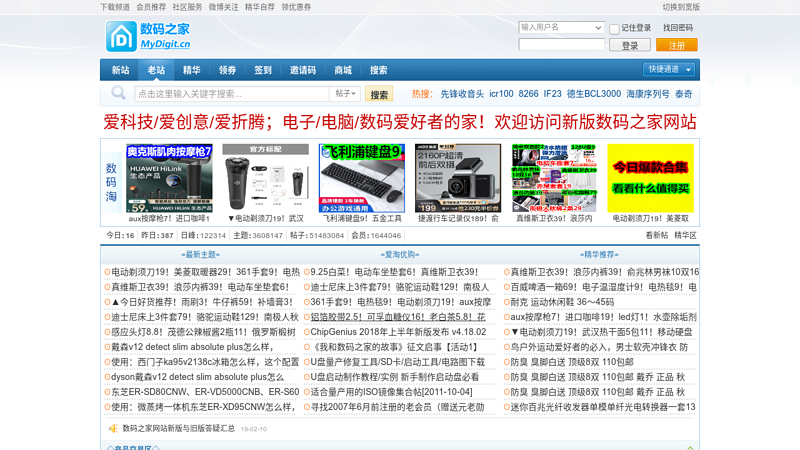Screen dimensions: 800x450
Task: Open announcement 数码之家网站新版与旧版答疑汇总
Action: pos(179,429)
